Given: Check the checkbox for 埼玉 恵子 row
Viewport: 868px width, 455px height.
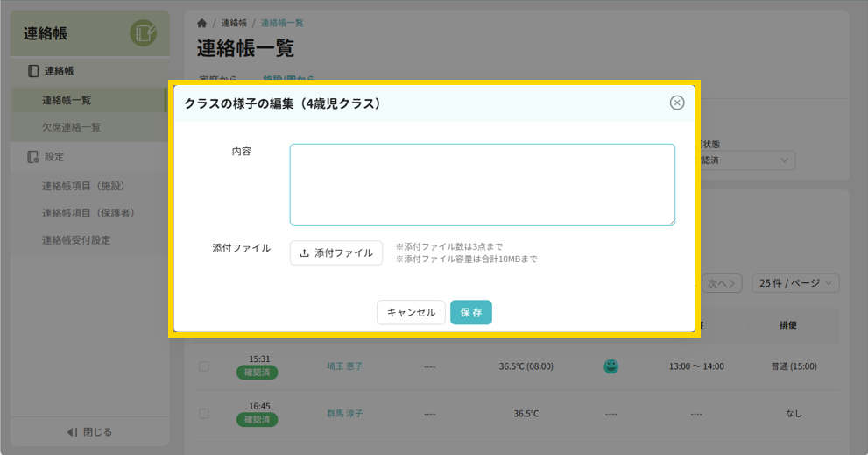Looking at the screenshot, I should [204, 366].
